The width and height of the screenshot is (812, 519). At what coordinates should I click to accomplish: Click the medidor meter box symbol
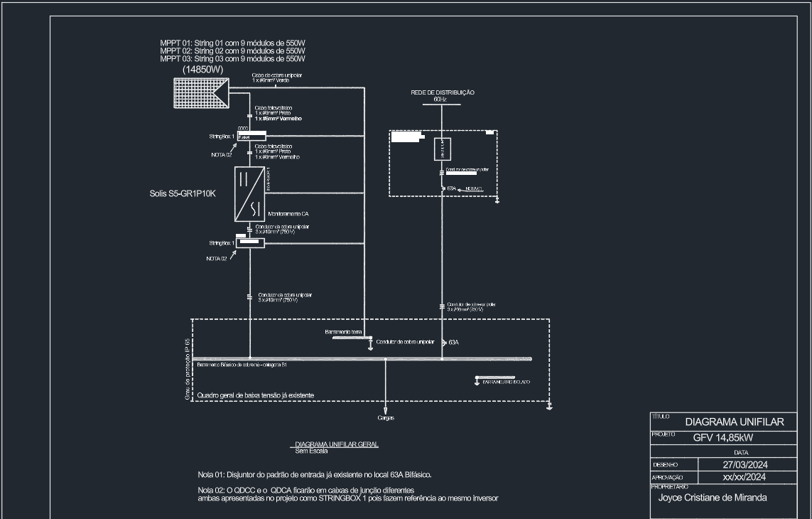coord(443,149)
